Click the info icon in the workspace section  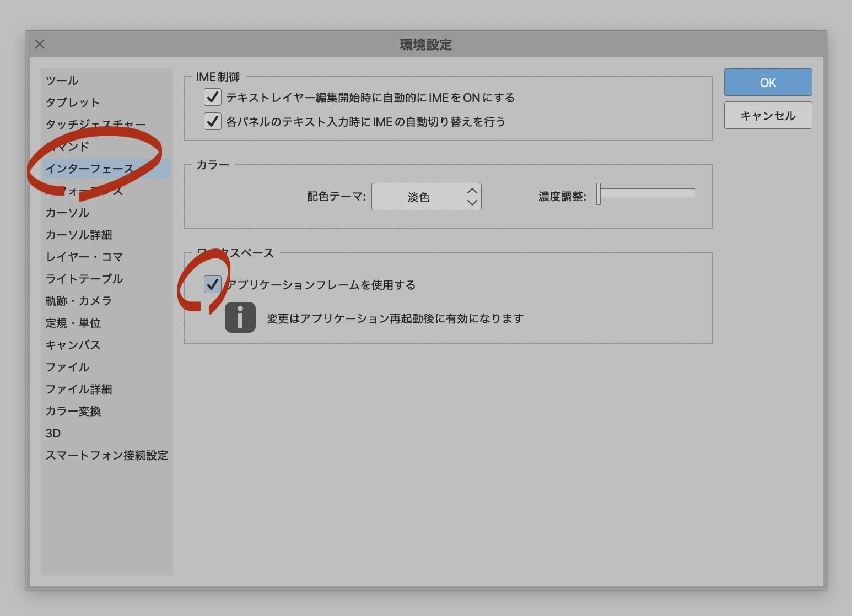click(240, 318)
